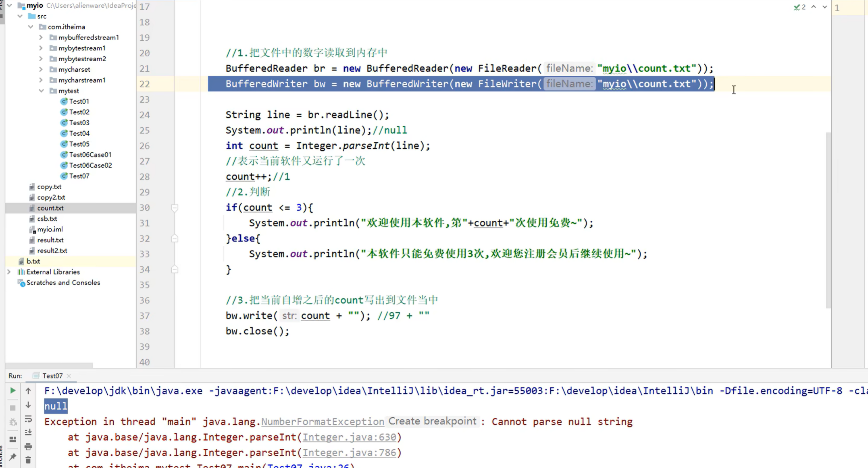Screen dimensions: 868x468
Task: Jump to previous highlighted error in editor
Action: [x=813, y=7]
